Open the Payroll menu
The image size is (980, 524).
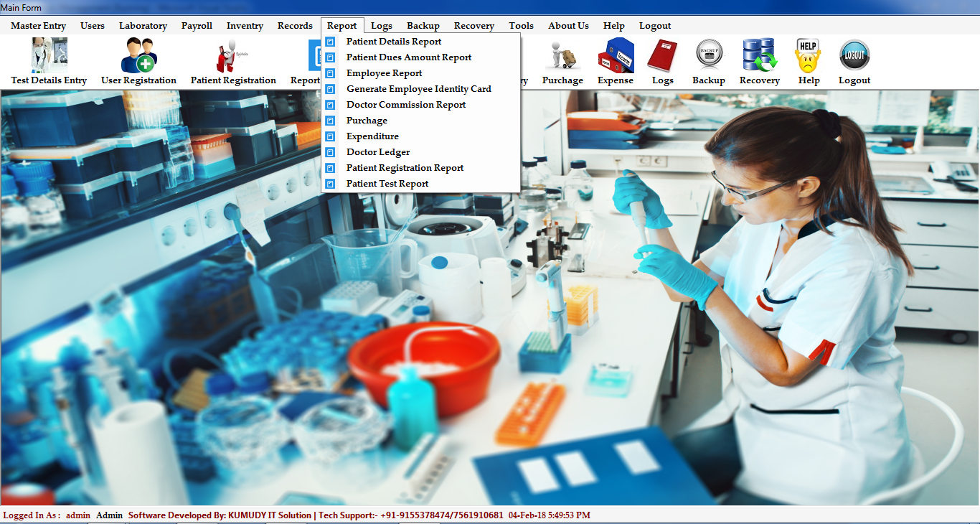tap(197, 26)
